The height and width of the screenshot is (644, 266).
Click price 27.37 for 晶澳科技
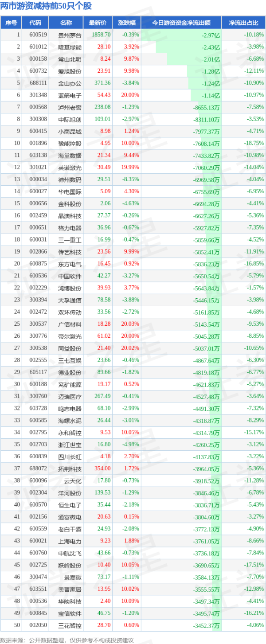point(104,215)
